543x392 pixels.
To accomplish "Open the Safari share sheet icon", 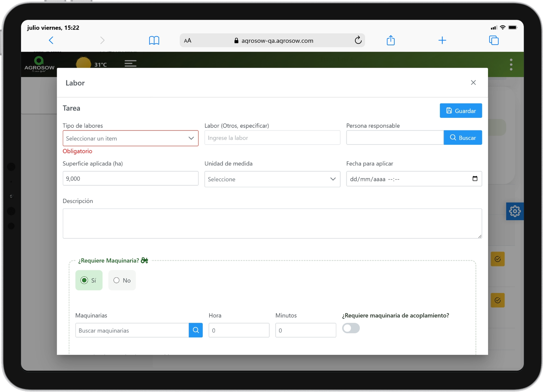I will coord(391,40).
